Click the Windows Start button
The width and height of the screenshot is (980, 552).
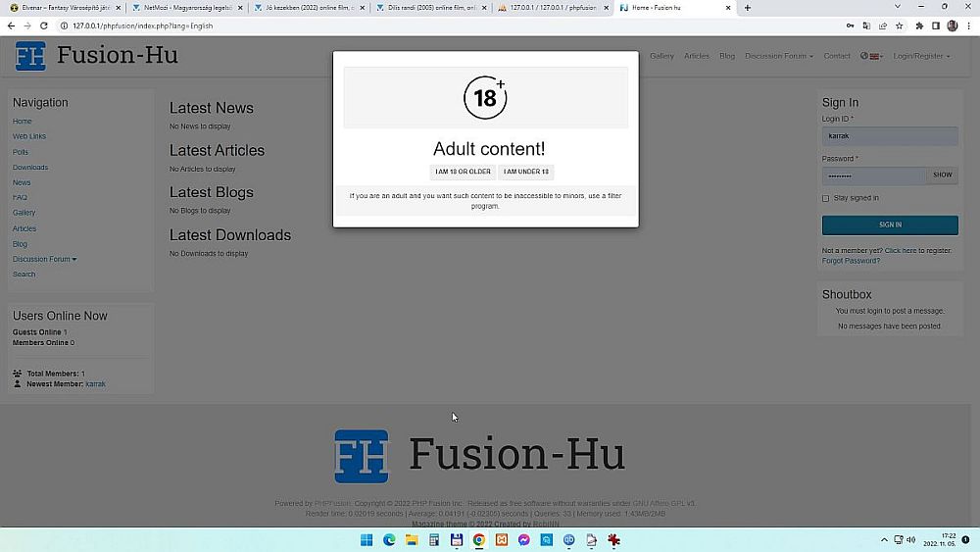367,540
